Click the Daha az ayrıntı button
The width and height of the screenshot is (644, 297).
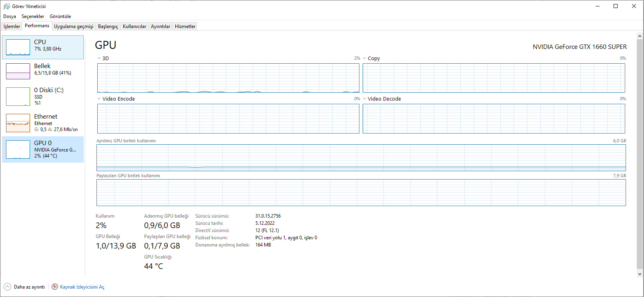(x=29, y=287)
